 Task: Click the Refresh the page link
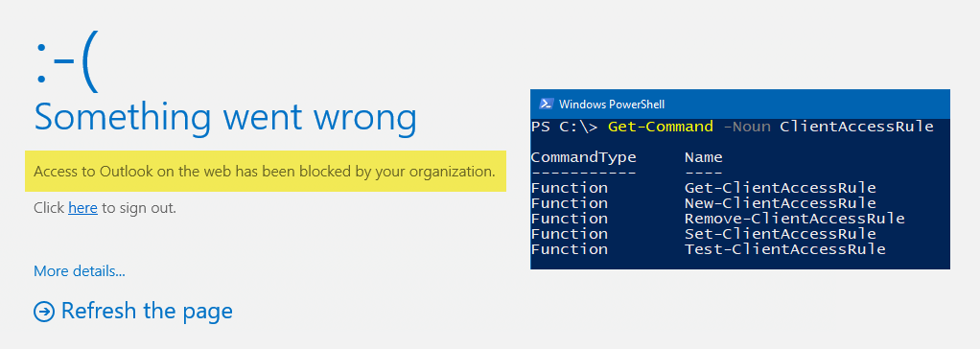[147, 311]
